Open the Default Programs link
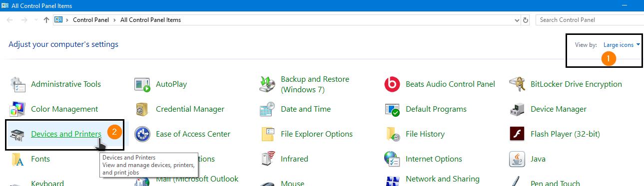This screenshot has width=644, height=186. click(436, 109)
